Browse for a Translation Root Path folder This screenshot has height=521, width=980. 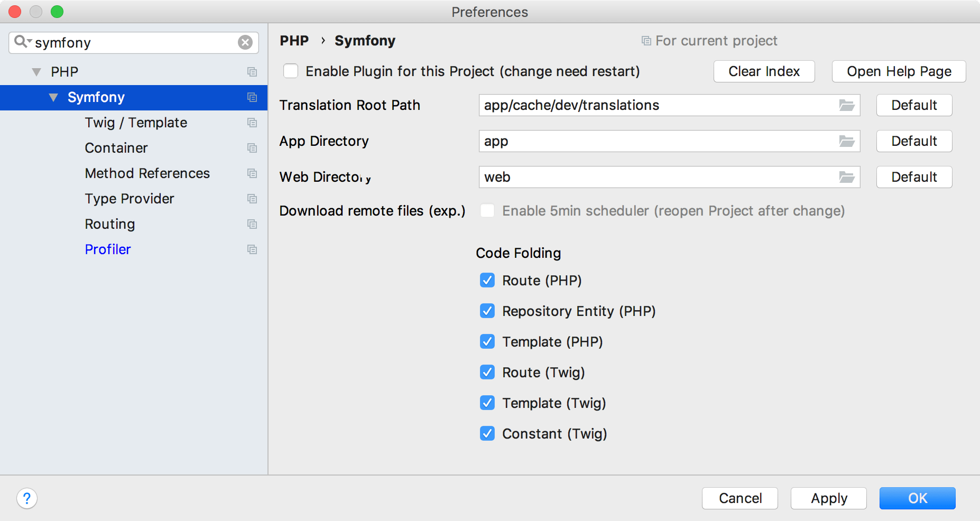click(847, 105)
